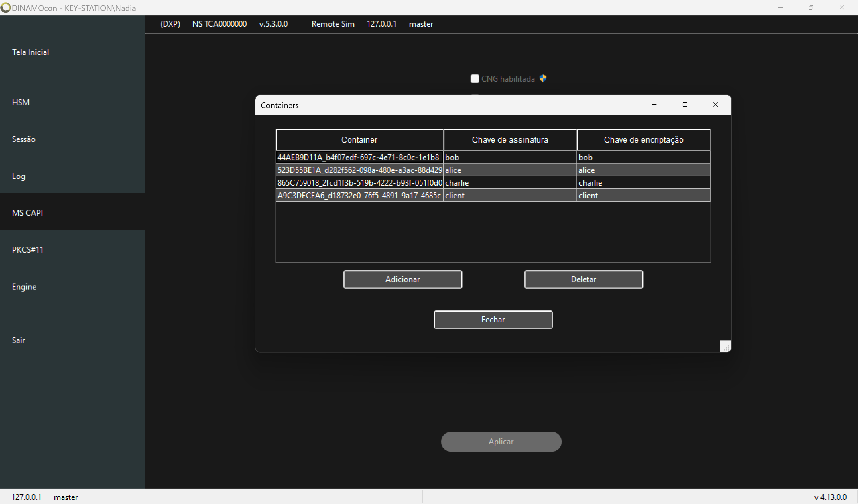Close the DINAMOcon main window
Screen dimensions: 858x504
(842, 8)
